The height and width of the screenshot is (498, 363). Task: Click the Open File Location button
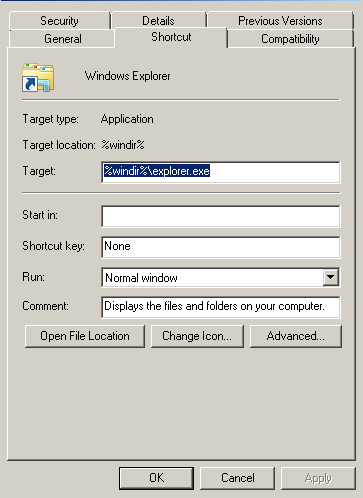[85, 336]
